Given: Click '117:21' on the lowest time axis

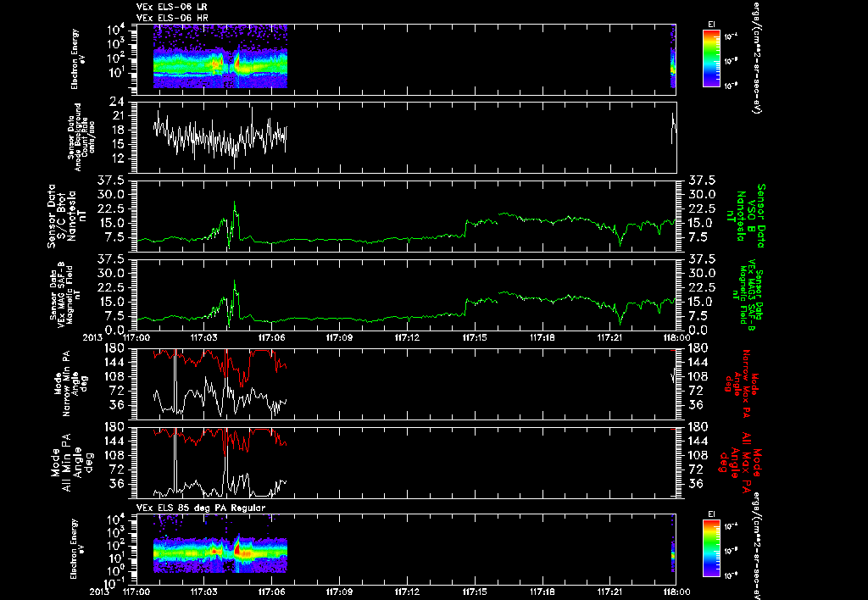Looking at the screenshot, I should [x=609, y=592].
